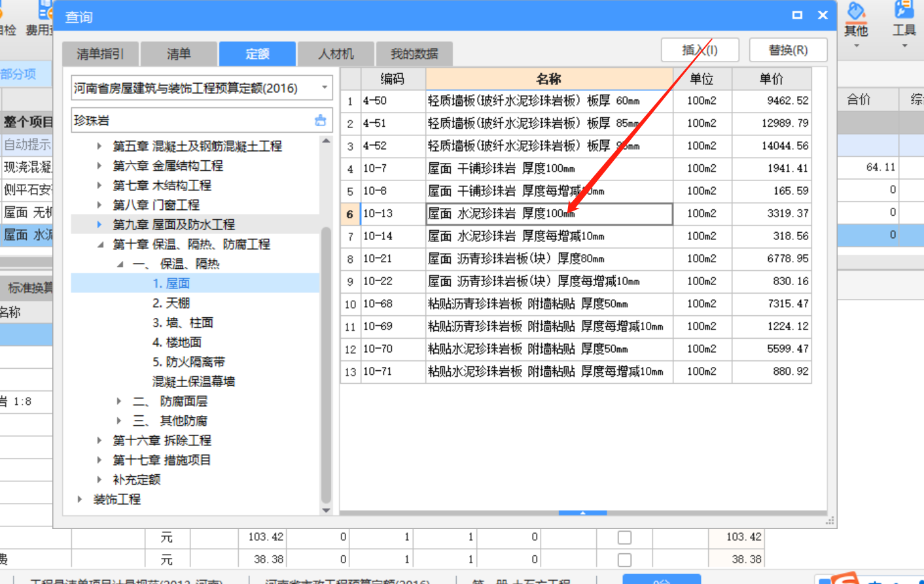Select 屋面 水泥珍珠岩 厚度每增减10mm row

576,236
